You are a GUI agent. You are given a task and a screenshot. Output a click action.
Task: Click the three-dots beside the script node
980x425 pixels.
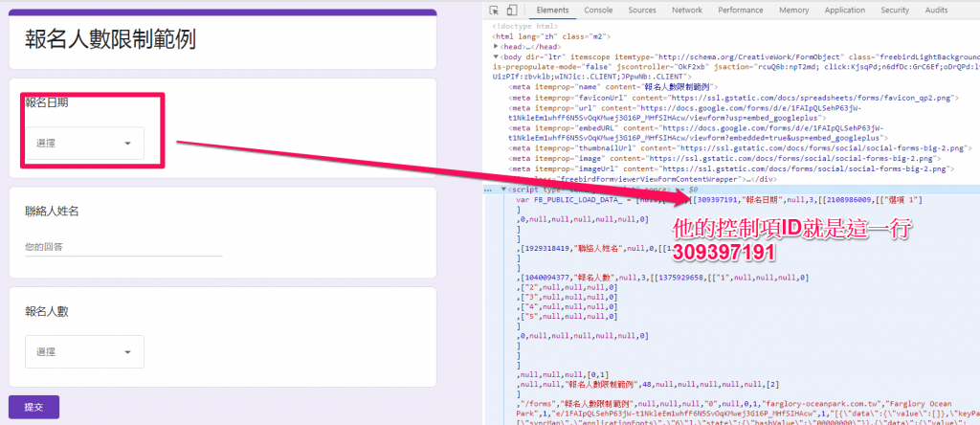(x=488, y=190)
